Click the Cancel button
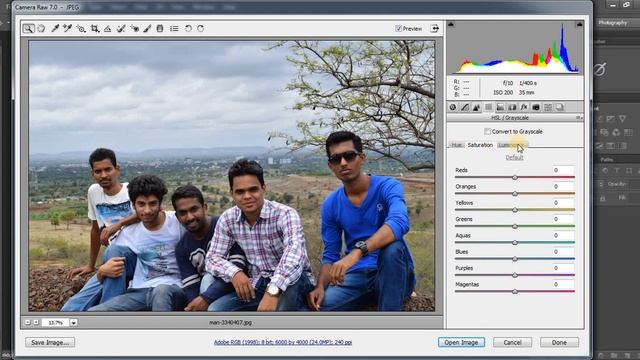The image size is (640, 360). [512, 342]
